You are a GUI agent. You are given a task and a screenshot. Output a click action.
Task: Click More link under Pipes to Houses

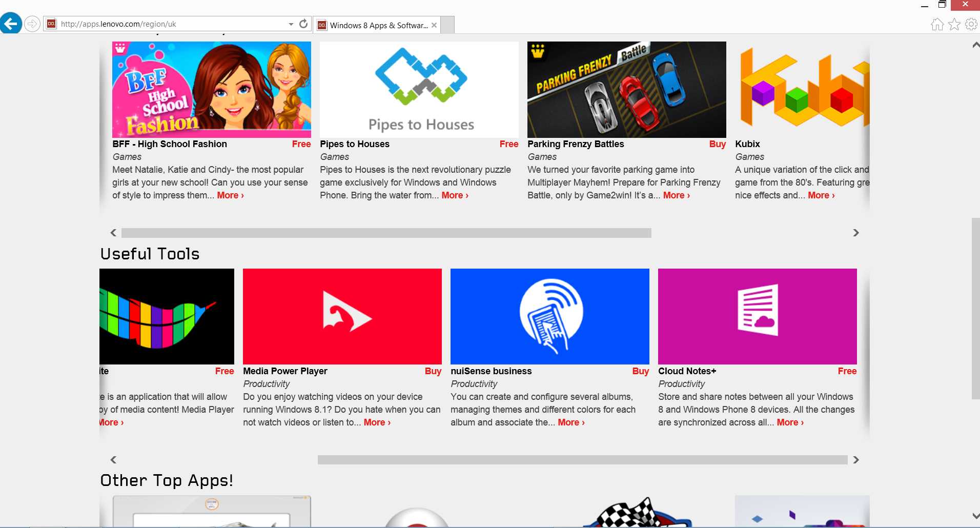[x=455, y=195]
